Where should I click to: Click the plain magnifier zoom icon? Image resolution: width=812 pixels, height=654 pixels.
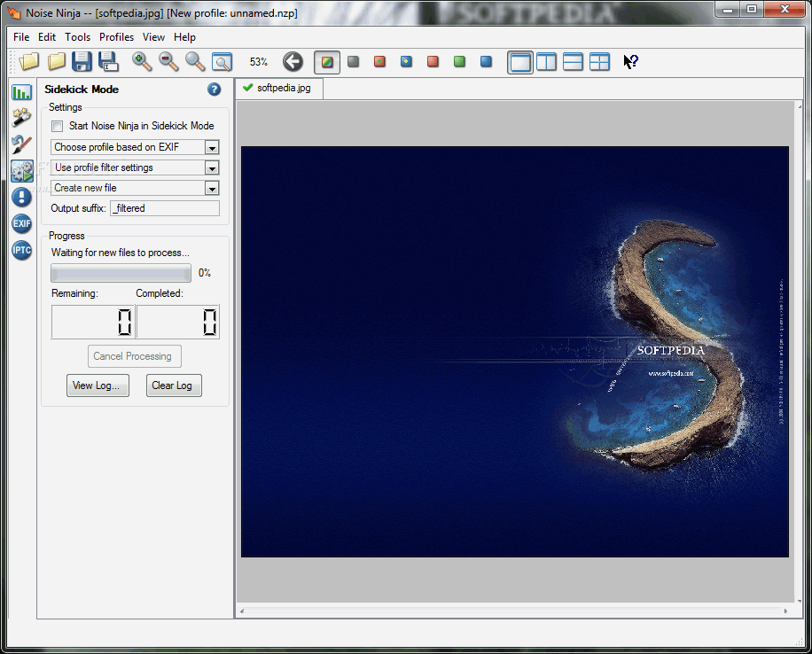(x=195, y=62)
